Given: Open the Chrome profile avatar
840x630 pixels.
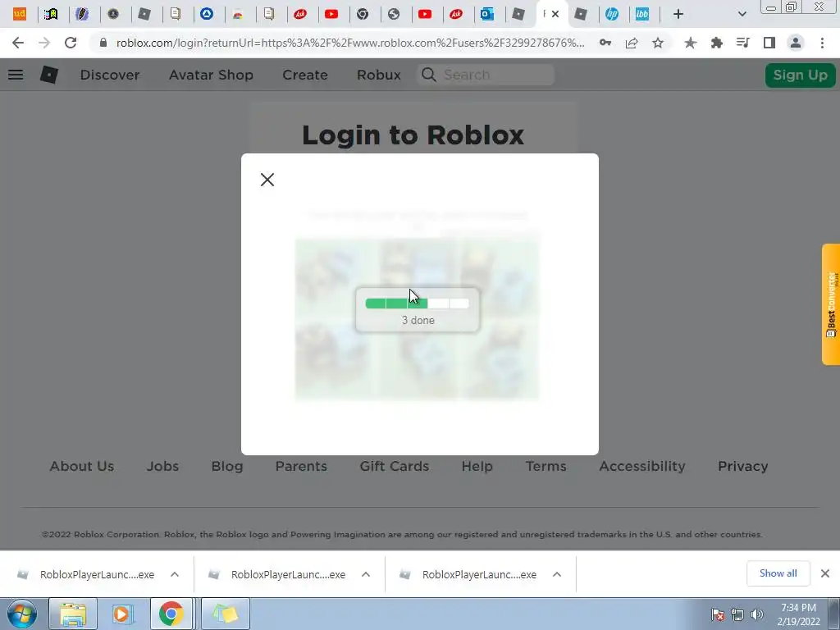Looking at the screenshot, I should tap(796, 43).
